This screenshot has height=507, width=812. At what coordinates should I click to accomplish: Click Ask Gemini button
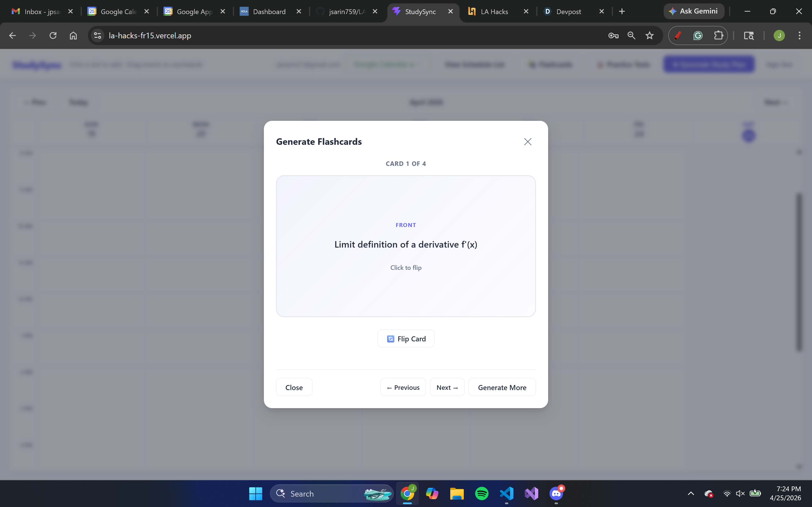[694, 11]
